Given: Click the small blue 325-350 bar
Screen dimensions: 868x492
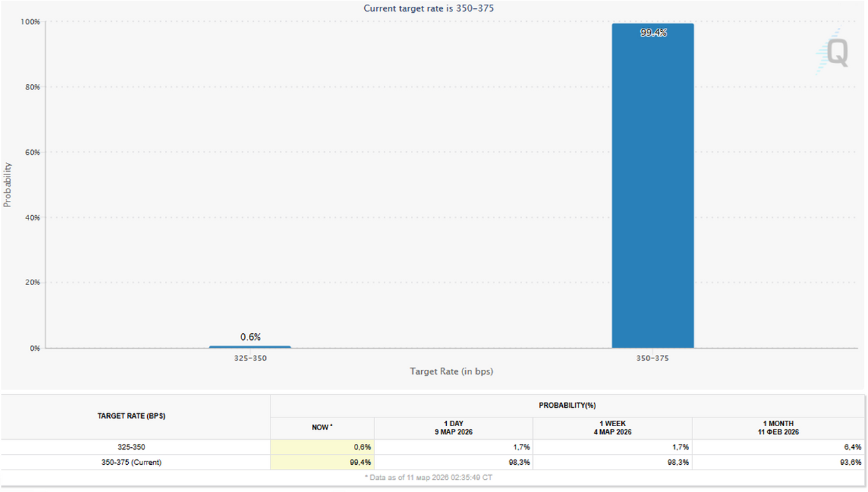Looking at the screenshot, I should [x=250, y=347].
